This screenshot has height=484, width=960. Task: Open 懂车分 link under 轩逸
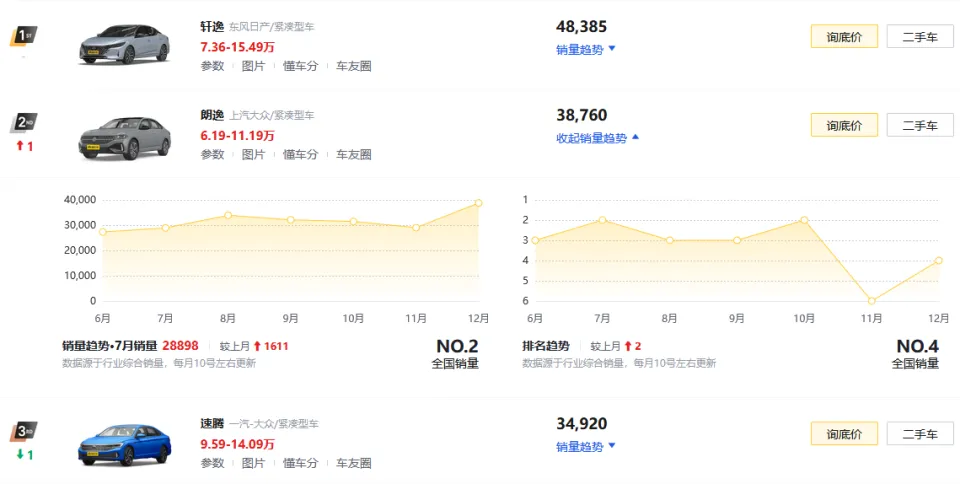click(301, 66)
